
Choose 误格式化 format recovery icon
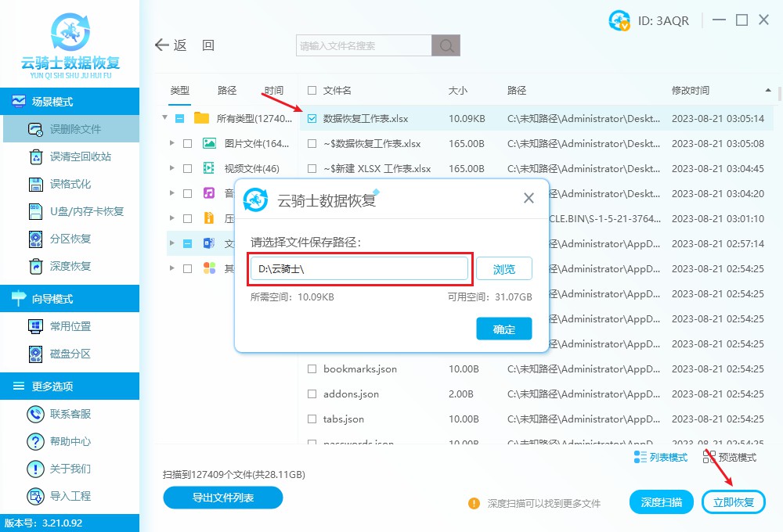tap(36, 184)
